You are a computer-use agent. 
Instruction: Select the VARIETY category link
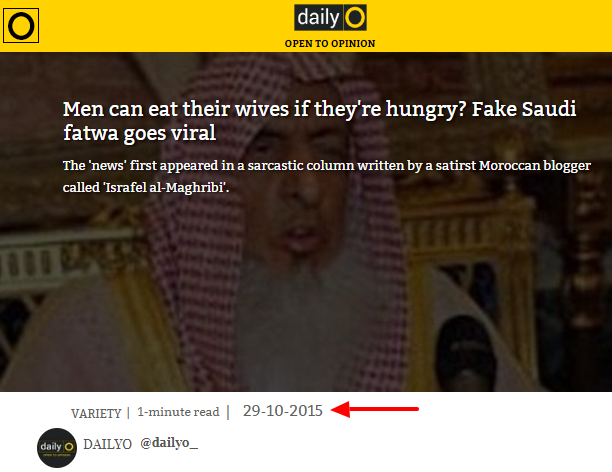pos(96,413)
